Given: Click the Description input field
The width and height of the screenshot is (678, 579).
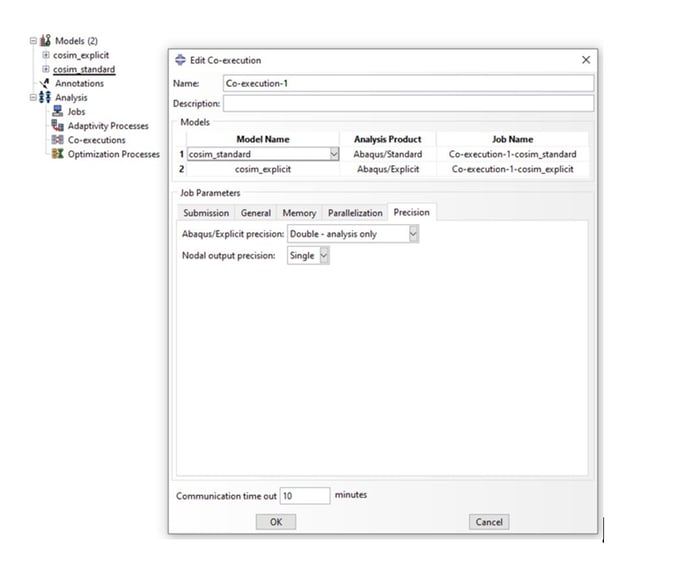Looking at the screenshot, I should tap(408, 103).
